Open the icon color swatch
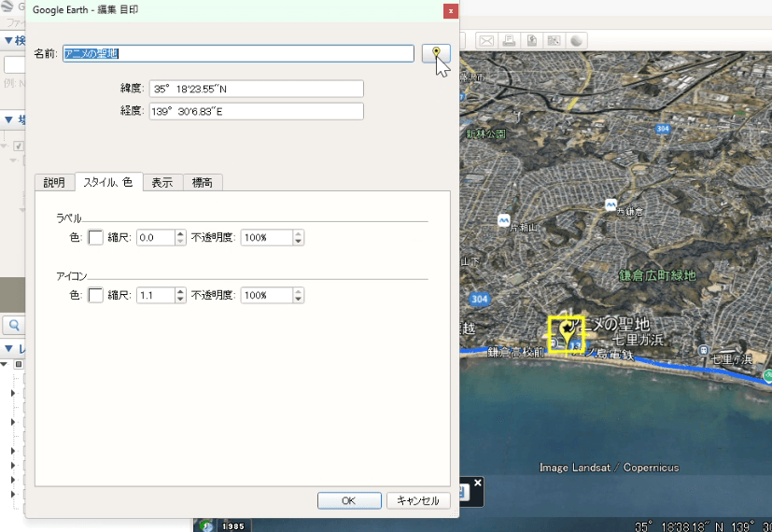This screenshot has width=772, height=532. (x=95, y=295)
